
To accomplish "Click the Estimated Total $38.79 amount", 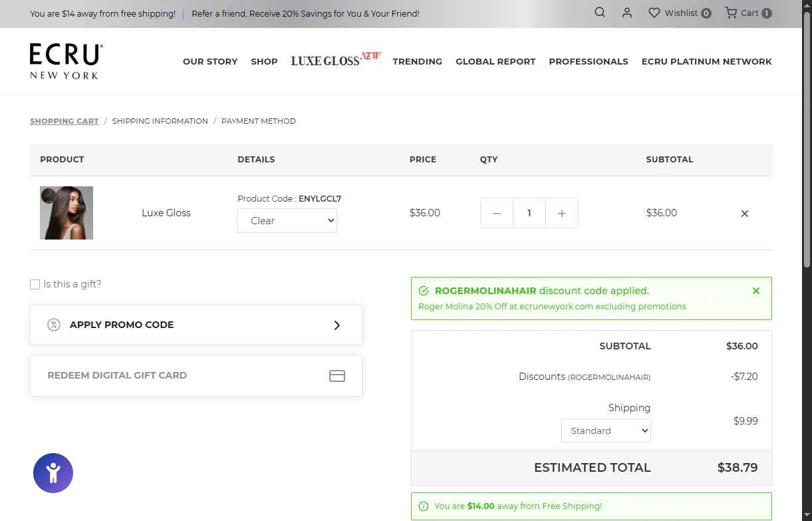I will [738, 468].
